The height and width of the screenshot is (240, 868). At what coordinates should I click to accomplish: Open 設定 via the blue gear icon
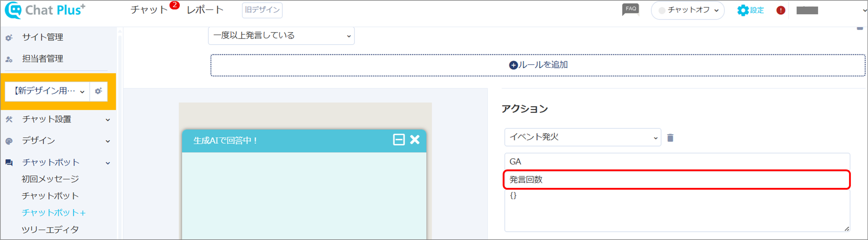pyautogui.click(x=743, y=10)
